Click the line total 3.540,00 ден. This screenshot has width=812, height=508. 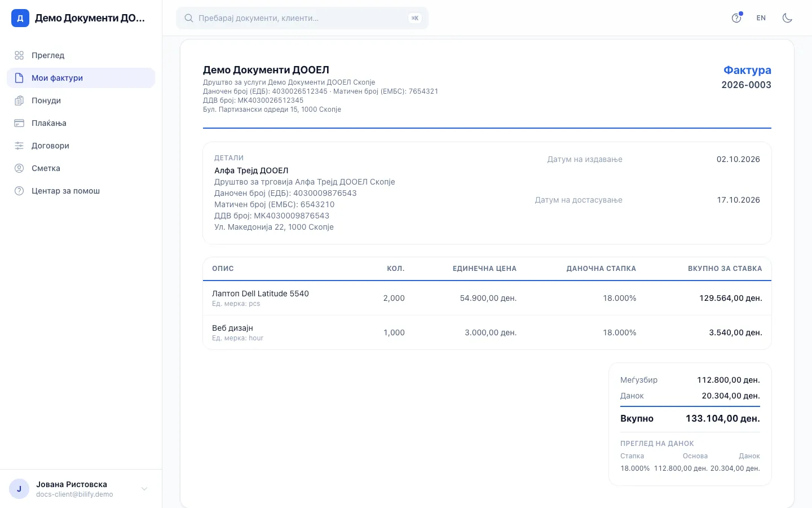pos(735,332)
